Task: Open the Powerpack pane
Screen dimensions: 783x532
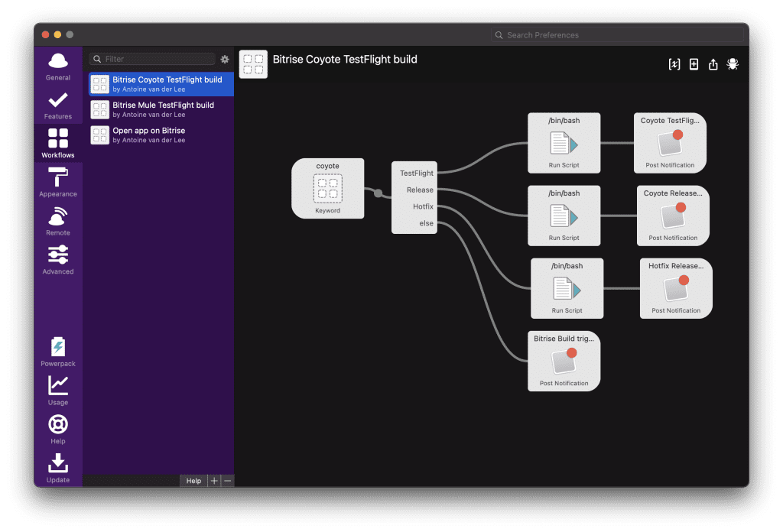Action: pos(58,352)
